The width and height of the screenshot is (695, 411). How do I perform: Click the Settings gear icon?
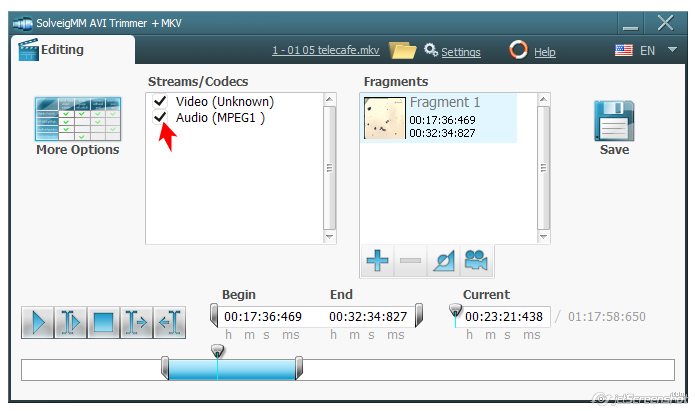[430, 50]
